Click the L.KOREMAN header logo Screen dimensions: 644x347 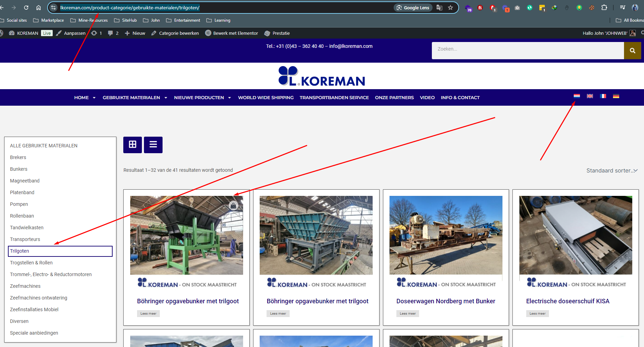322,76
